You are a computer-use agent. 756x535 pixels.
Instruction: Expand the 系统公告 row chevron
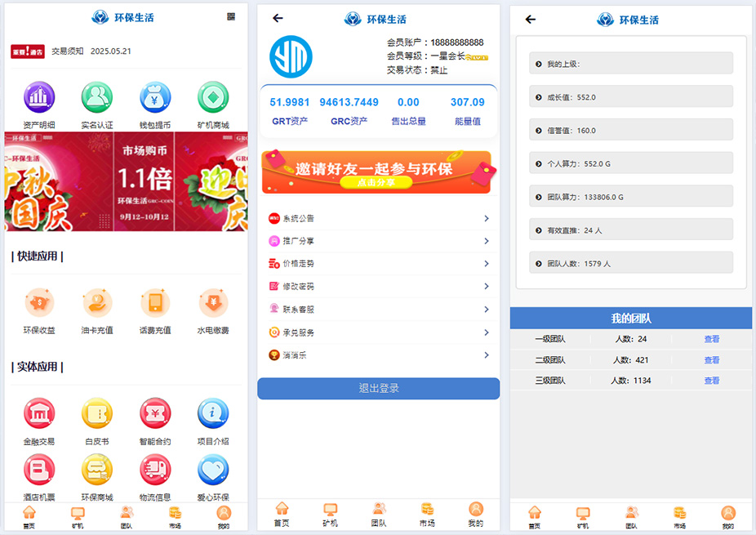pos(486,218)
